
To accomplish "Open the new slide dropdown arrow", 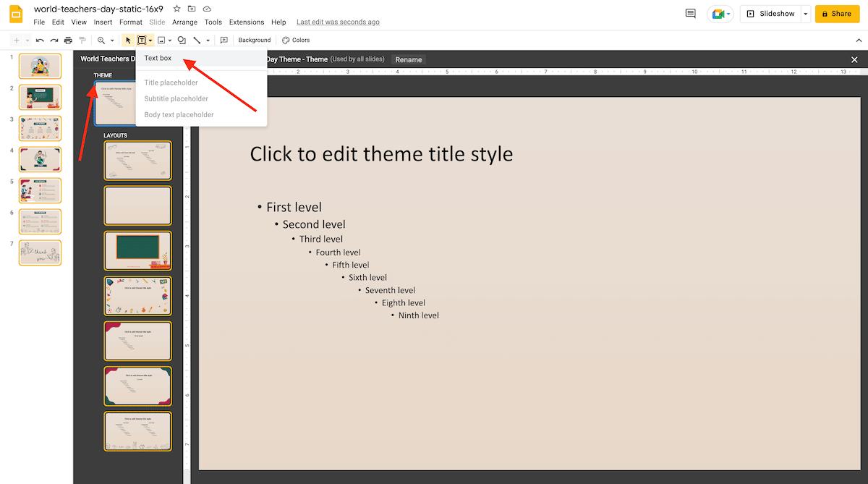I will click(26, 40).
